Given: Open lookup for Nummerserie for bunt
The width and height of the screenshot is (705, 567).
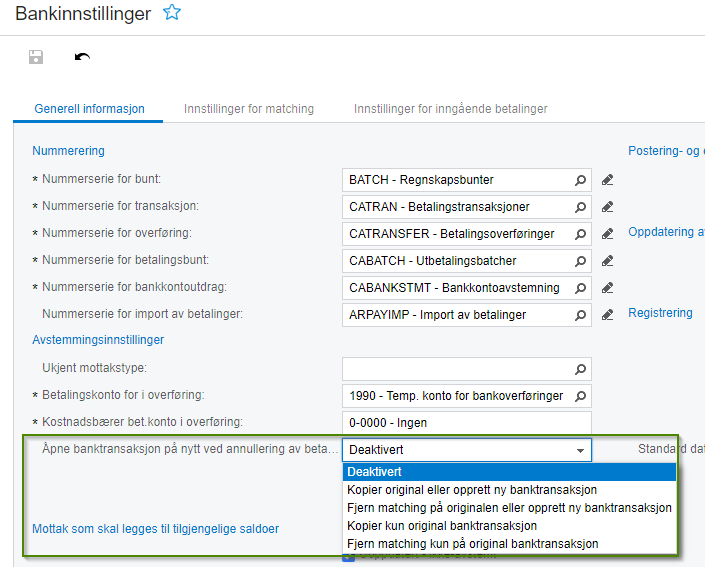Looking at the screenshot, I should [580, 180].
